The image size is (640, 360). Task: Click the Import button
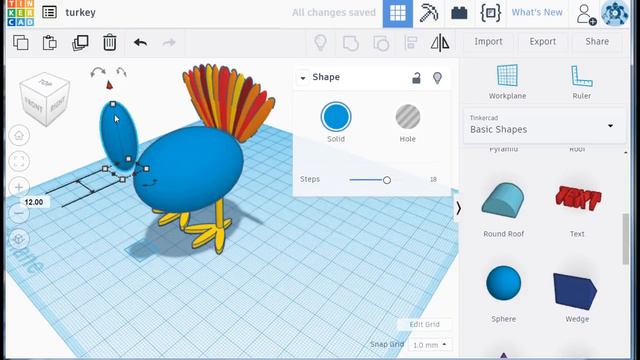(488, 42)
